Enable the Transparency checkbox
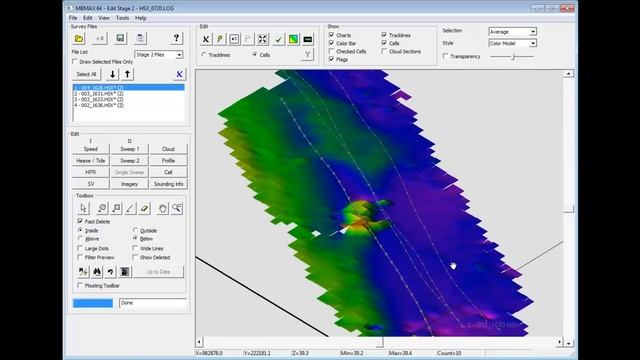 click(x=445, y=56)
